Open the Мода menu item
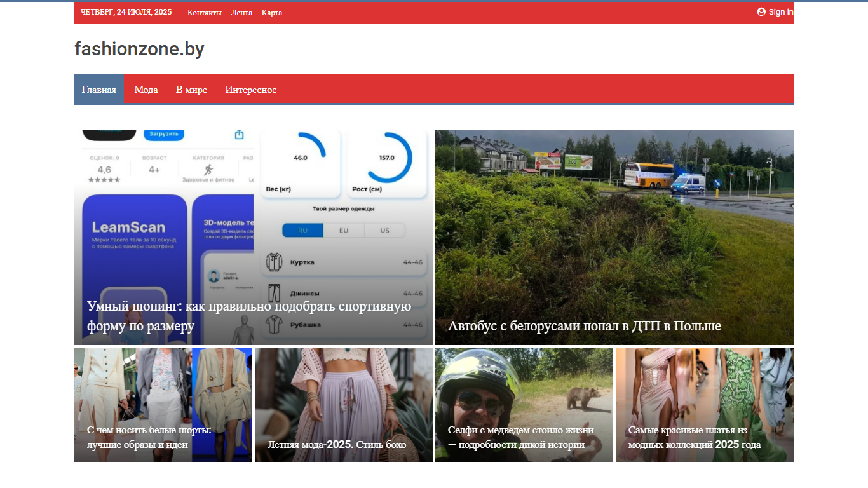The image size is (868, 488). [x=146, y=90]
